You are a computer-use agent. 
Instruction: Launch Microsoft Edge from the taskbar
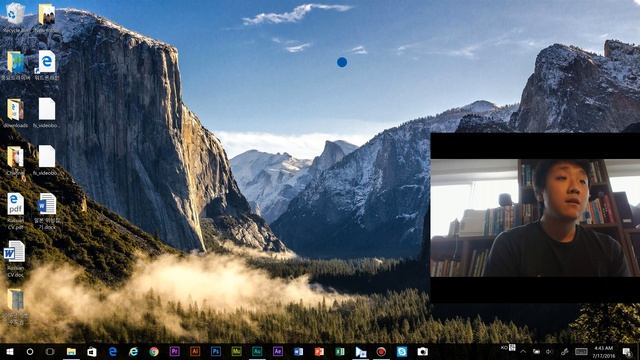coord(113,351)
